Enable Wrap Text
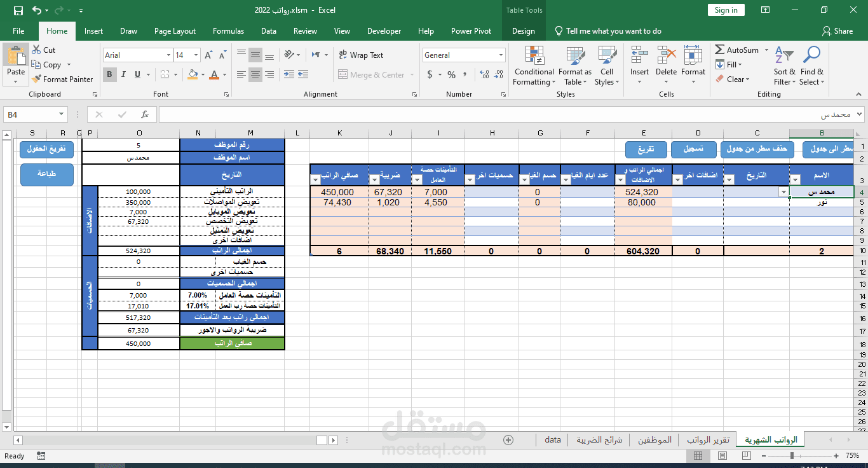This screenshot has width=868, height=468. (x=361, y=55)
